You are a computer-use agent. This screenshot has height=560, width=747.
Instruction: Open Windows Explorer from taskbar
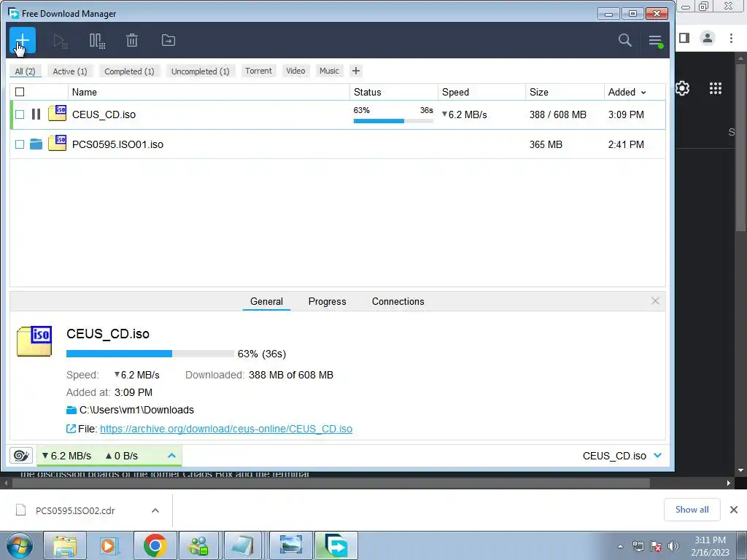(65, 545)
